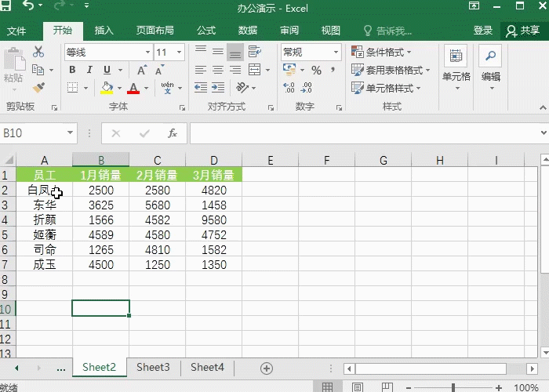Click the Undo arrow in quick access
Viewport: 549px width, 392px height.
(x=28, y=5)
